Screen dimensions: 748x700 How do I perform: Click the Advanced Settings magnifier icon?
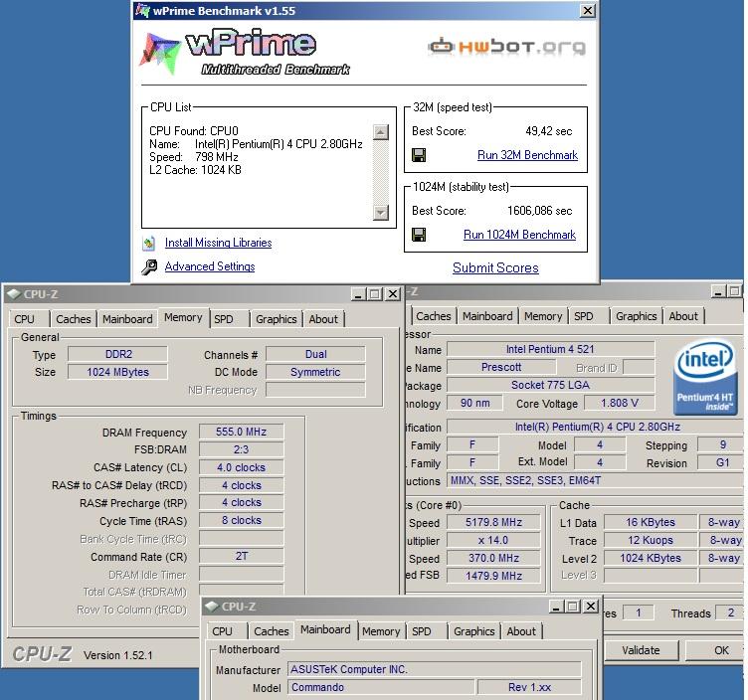point(149,267)
